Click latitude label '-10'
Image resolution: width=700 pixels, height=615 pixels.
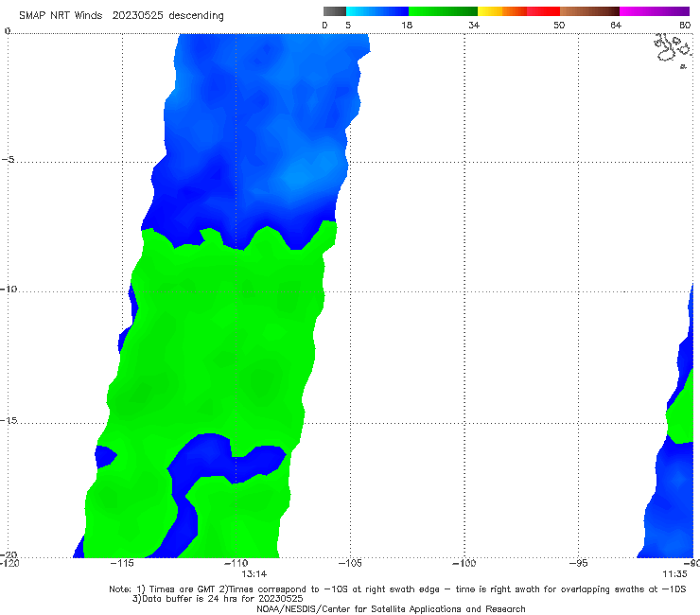click(8, 289)
